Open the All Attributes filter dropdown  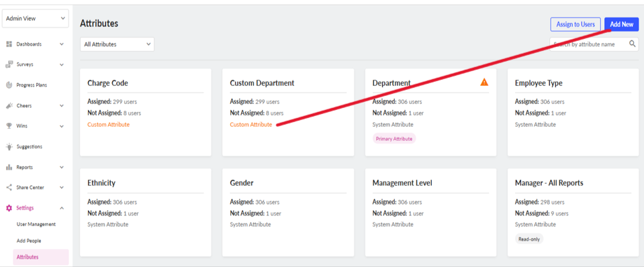pos(117,44)
